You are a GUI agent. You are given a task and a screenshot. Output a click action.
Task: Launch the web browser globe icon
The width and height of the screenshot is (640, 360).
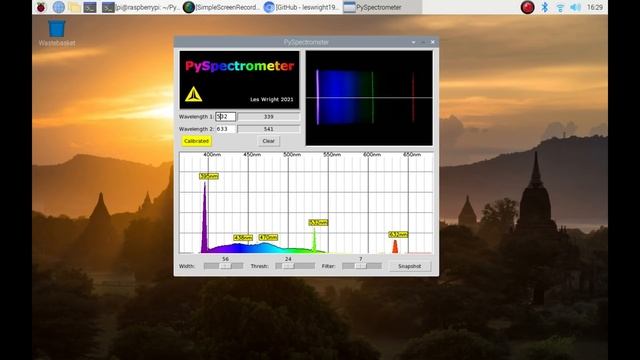[59, 7]
